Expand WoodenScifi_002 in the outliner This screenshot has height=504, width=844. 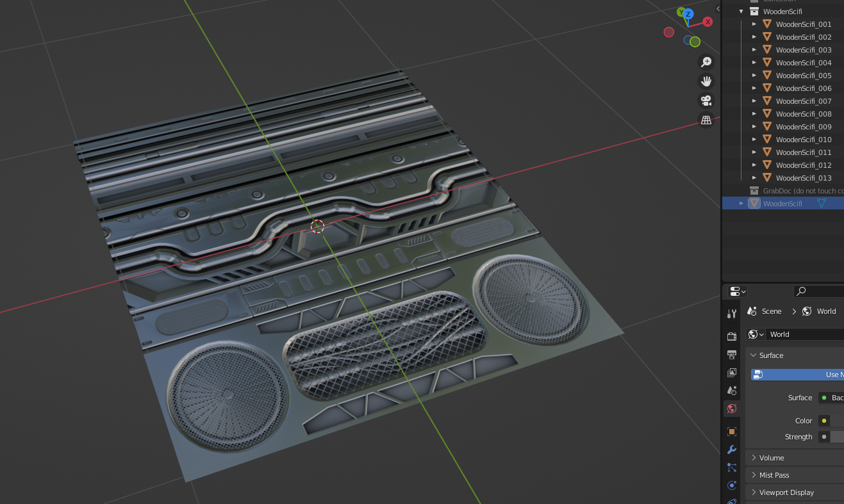click(754, 37)
